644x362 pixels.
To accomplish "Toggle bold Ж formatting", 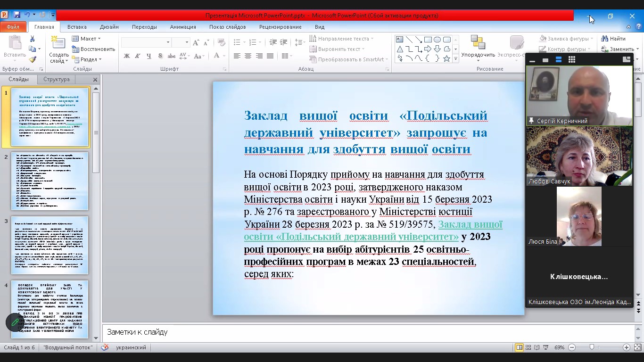I will (x=126, y=56).
